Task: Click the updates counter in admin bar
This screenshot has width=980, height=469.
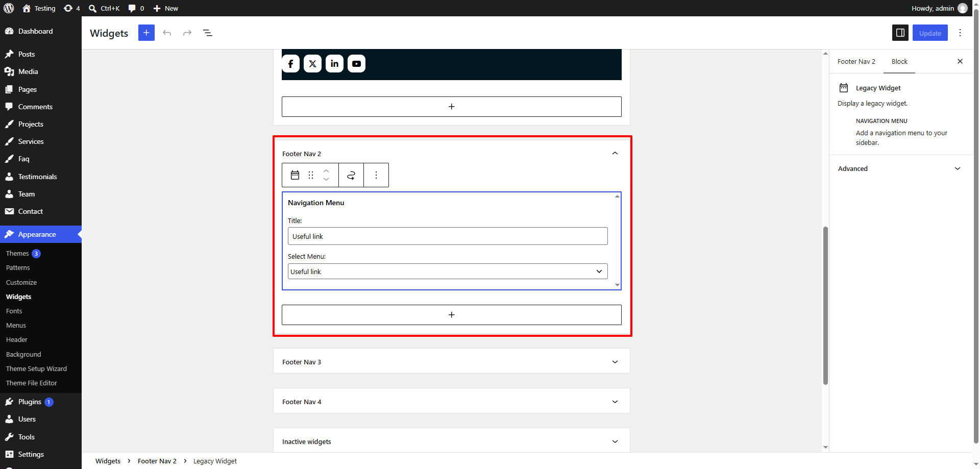Action: pos(72,8)
